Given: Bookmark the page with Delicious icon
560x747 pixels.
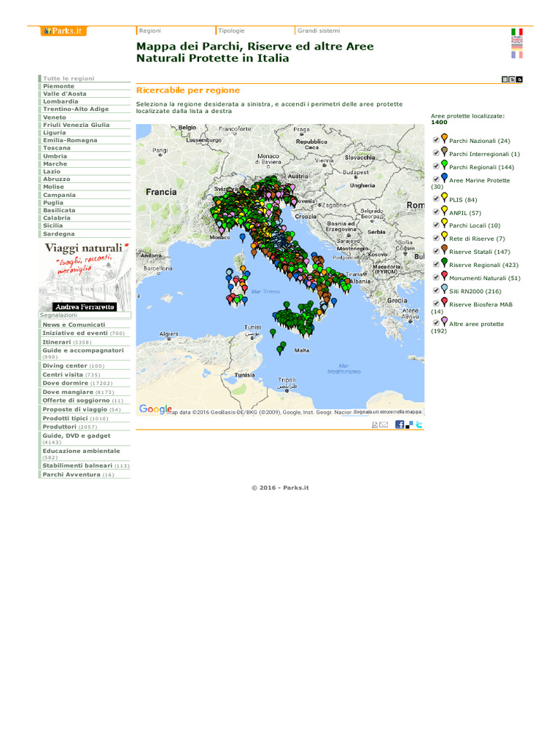Looking at the screenshot, I should click(409, 425).
